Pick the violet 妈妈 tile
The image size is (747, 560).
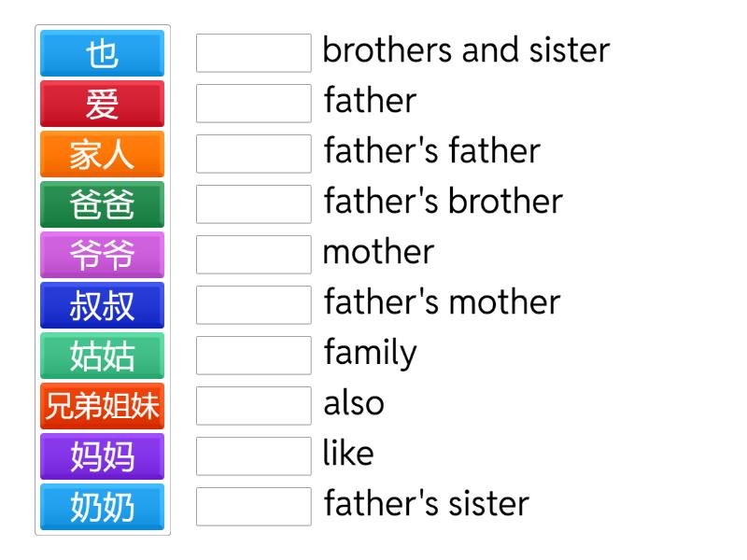102,456
